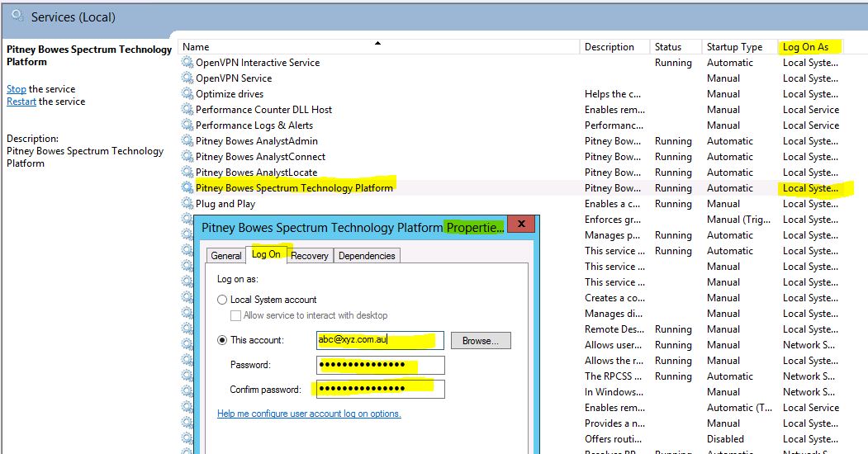868x454 pixels.
Task: Click the gear icon beside Pitney Bowes AnalystAdmin
Action: (187, 140)
